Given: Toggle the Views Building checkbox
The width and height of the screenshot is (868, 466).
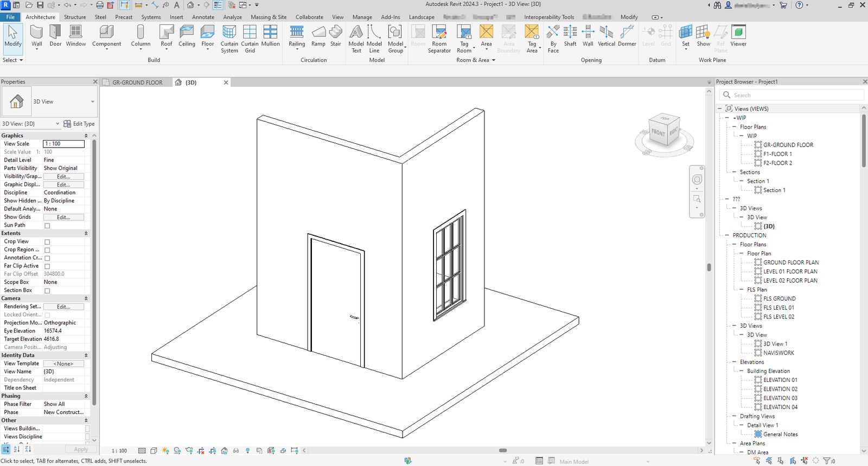Looking at the screenshot, I should (87, 429).
